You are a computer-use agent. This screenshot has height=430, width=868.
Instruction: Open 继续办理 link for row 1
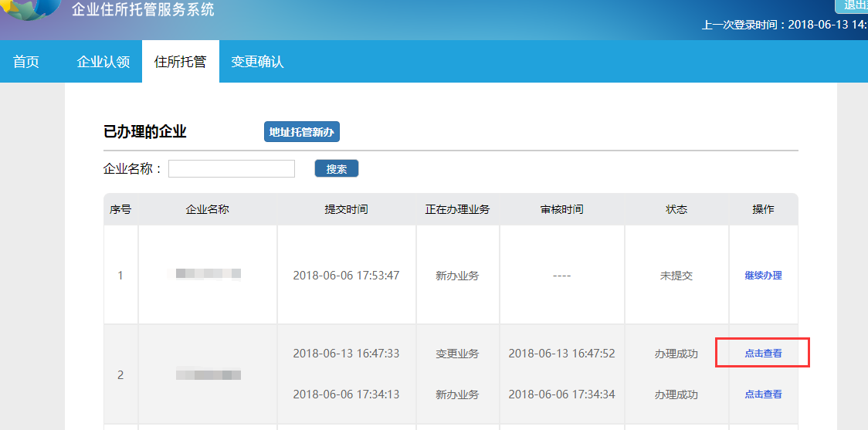[763, 276]
